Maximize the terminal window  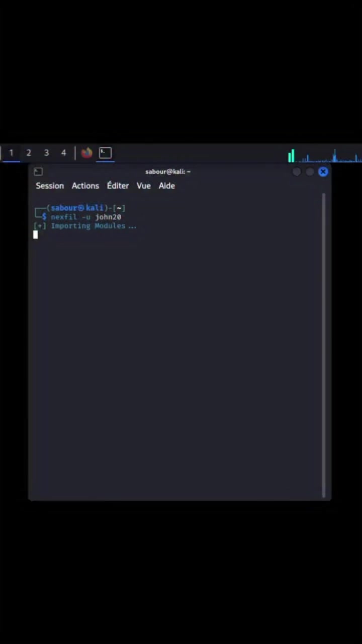pyautogui.click(x=310, y=172)
